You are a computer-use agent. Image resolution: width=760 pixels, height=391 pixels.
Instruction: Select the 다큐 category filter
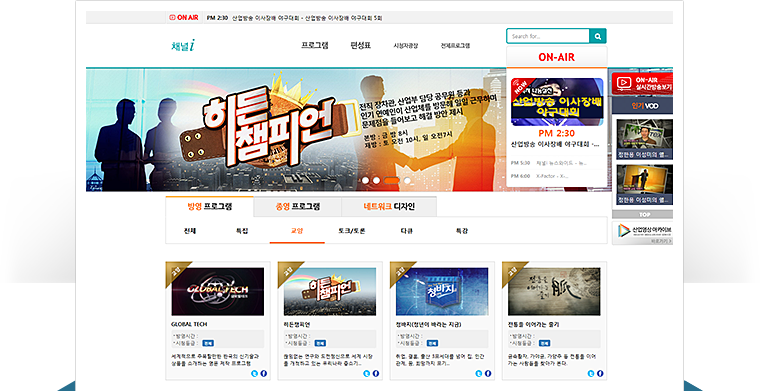coord(406,231)
